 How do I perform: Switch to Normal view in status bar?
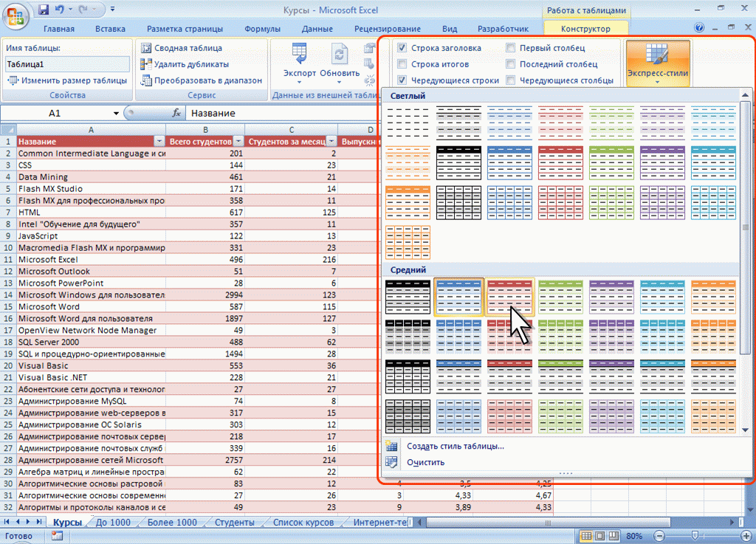click(586, 536)
